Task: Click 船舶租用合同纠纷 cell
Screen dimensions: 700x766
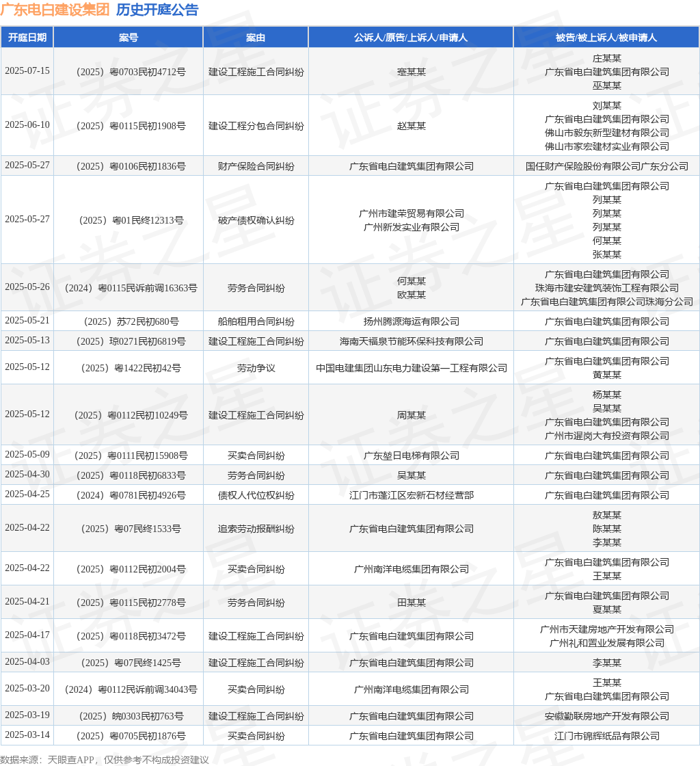Action: click(256, 322)
